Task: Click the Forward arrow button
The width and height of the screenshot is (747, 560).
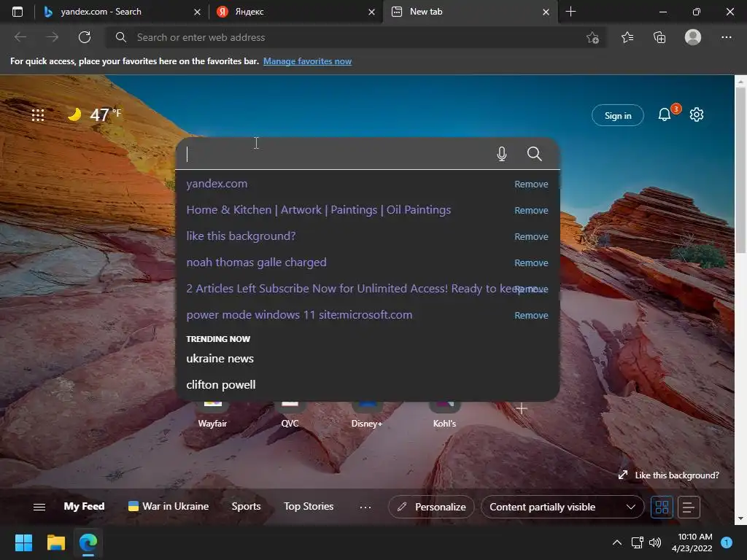Action: click(x=53, y=37)
